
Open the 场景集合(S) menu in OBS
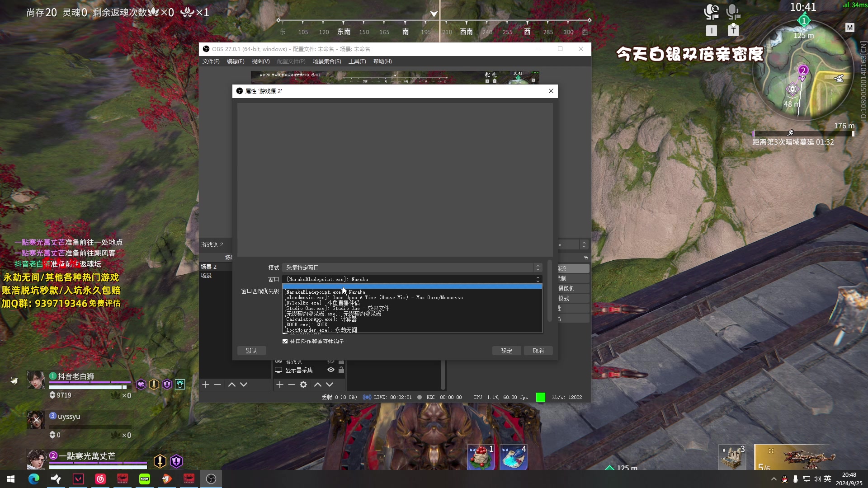[327, 61]
